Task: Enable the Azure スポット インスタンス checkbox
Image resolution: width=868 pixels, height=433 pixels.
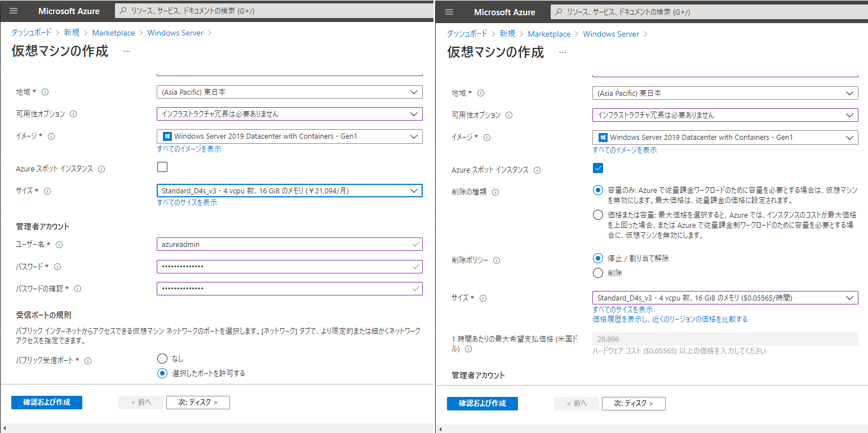Action: [162, 166]
